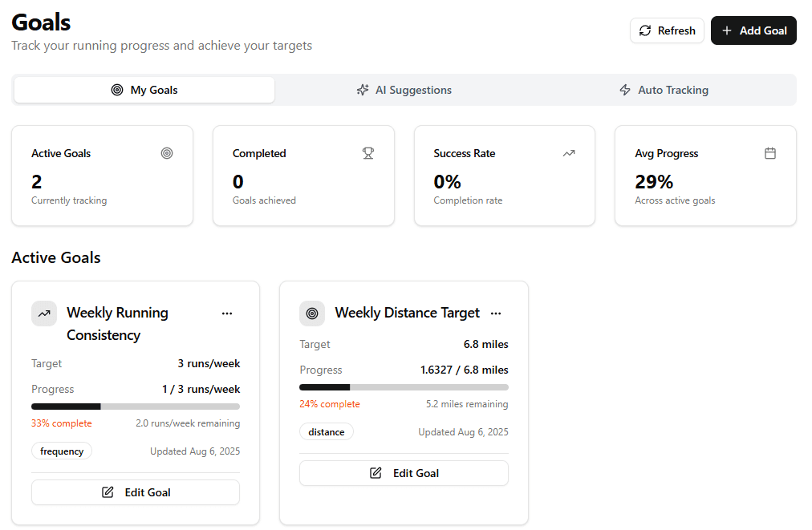This screenshot has width=812, height=530.
Task: Click the Currently tracking caption
Action: click(69, 200)
